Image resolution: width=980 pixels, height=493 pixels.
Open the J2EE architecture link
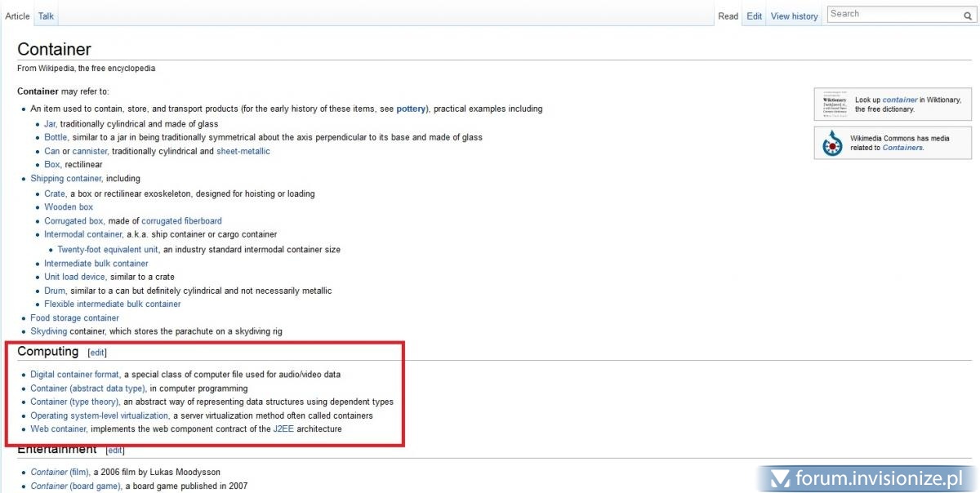coord(283,429)
